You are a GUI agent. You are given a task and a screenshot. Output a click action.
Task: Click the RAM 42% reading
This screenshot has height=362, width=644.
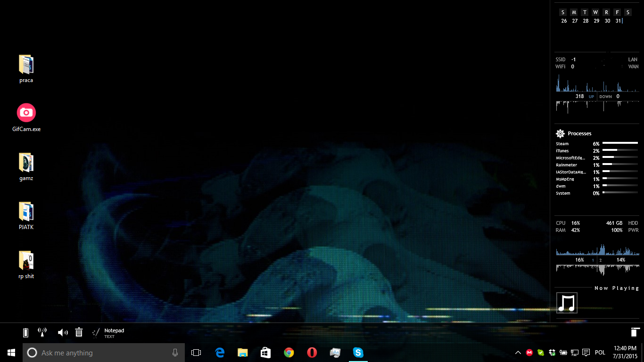coord(568,230)
